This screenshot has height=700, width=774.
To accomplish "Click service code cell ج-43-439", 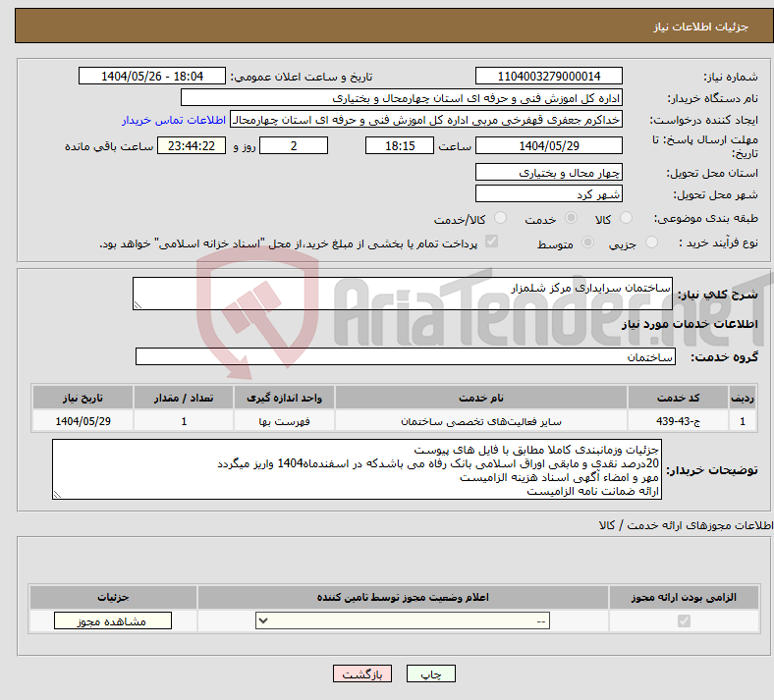I will [679, 421].
